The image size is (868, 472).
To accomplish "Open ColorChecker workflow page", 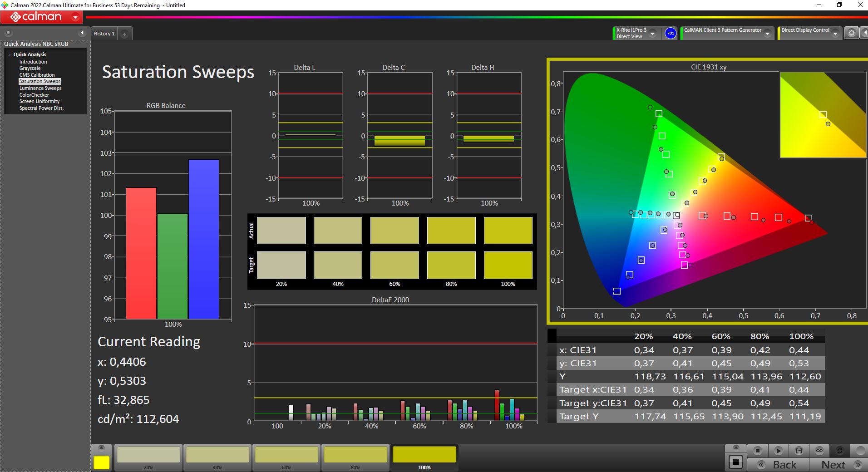I will 34,95.
